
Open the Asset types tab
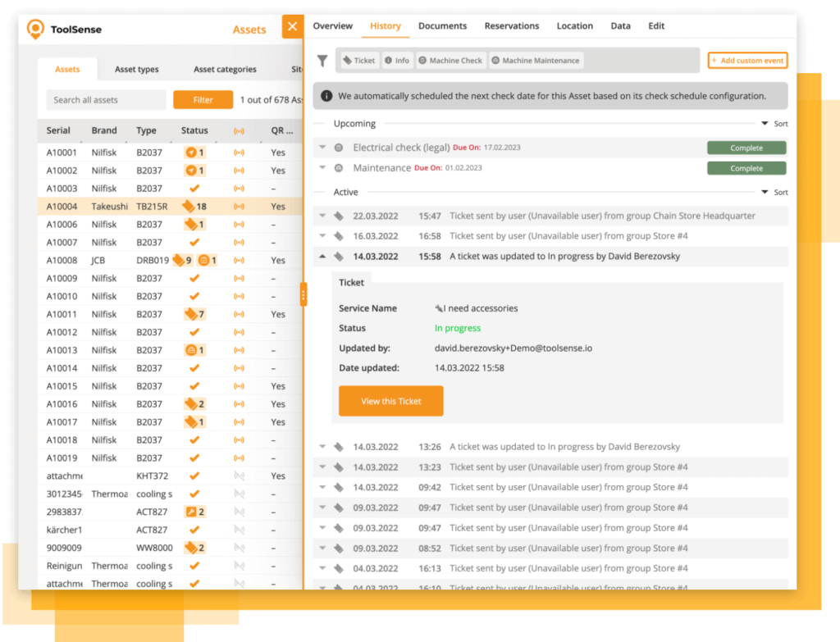click(x=136, y=70)
